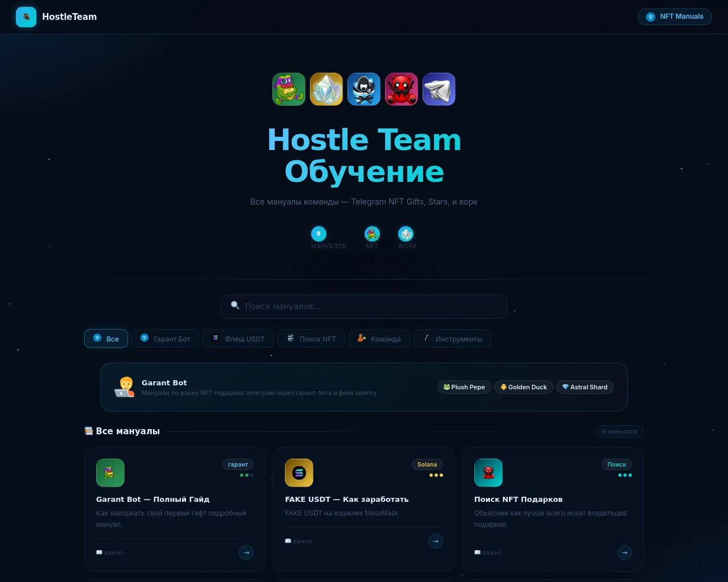Click the 'гарант' tag on first card
The image size is (728, 582).
238,465
